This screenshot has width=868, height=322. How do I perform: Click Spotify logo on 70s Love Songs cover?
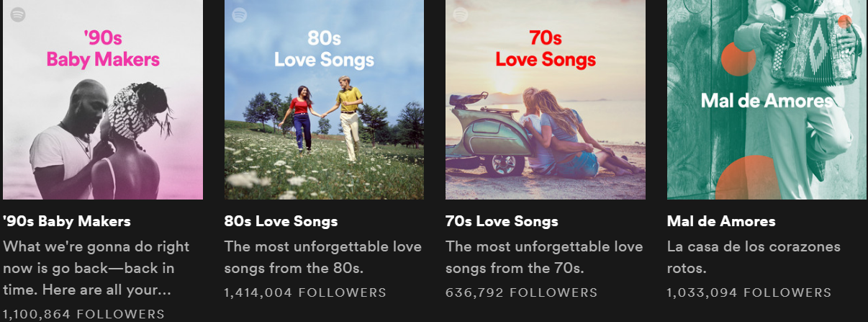click(x=461, y=14)
